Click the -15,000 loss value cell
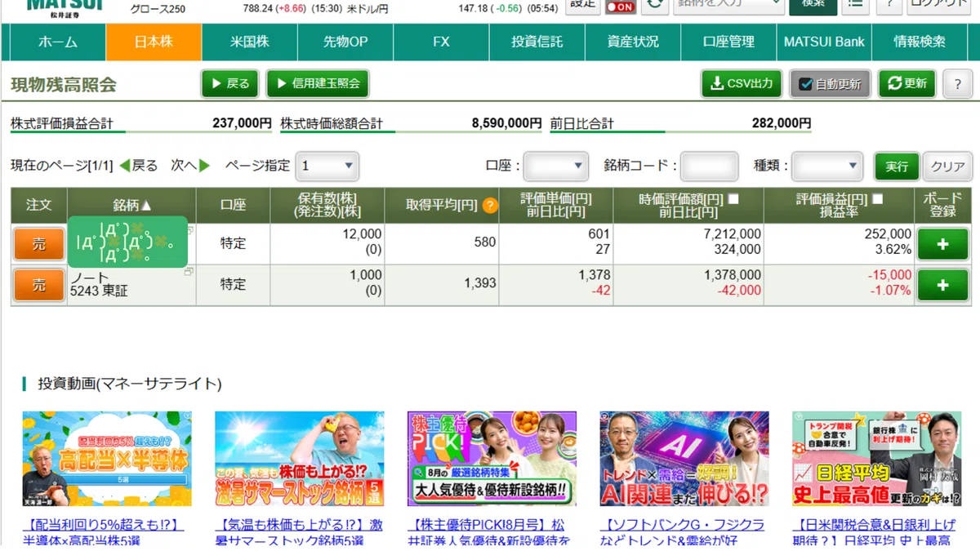Viewport: 980px width, 551px height. [x=889, y=275]
